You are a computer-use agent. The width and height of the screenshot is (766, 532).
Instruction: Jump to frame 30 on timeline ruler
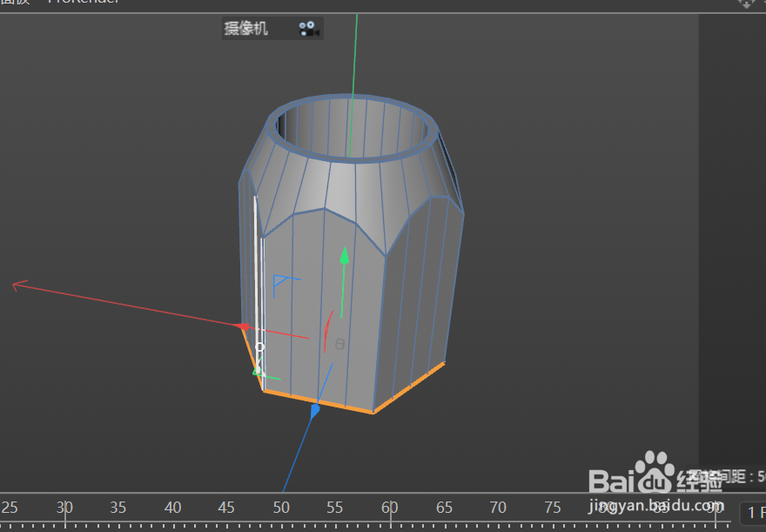click(64, 508)
